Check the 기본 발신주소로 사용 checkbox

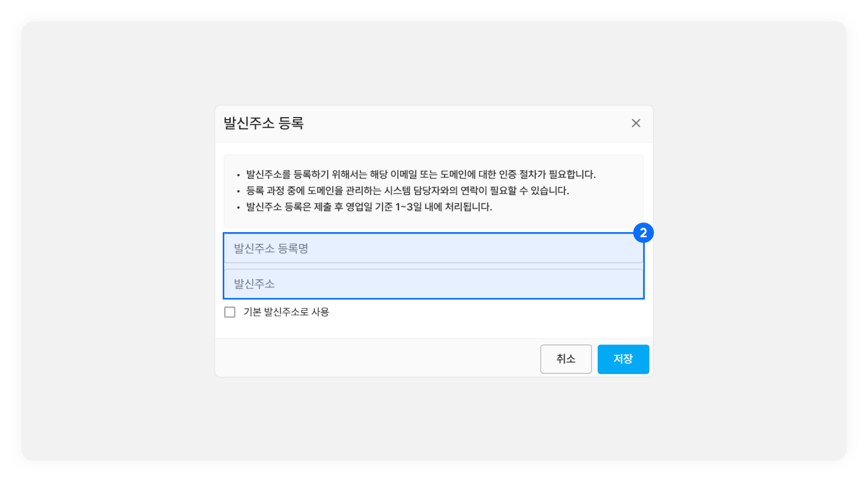click(x=230, y=312)
